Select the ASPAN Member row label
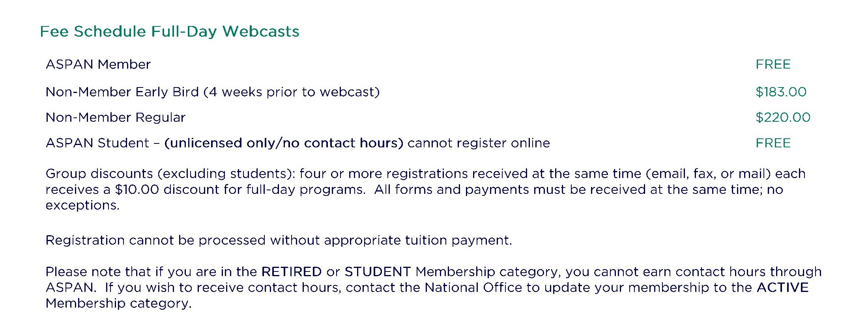This screenshot has width=868, height=329. point(98,64)
